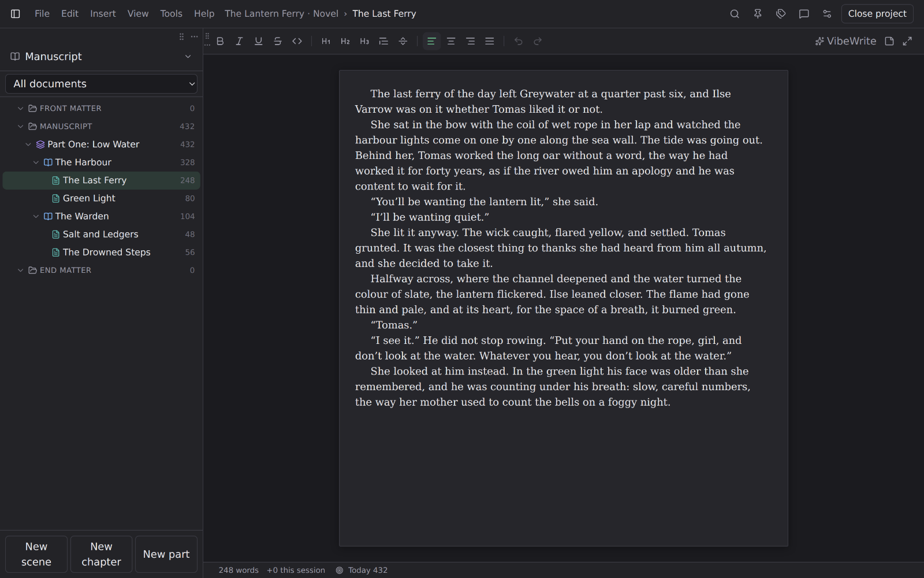Toggle bold formatting
Screen dimensions: 924x578
[x=220, y=41]
